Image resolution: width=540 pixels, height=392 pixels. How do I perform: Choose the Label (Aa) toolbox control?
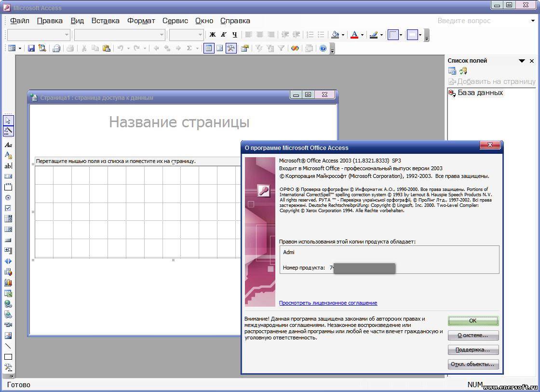(x=8, y=145)
